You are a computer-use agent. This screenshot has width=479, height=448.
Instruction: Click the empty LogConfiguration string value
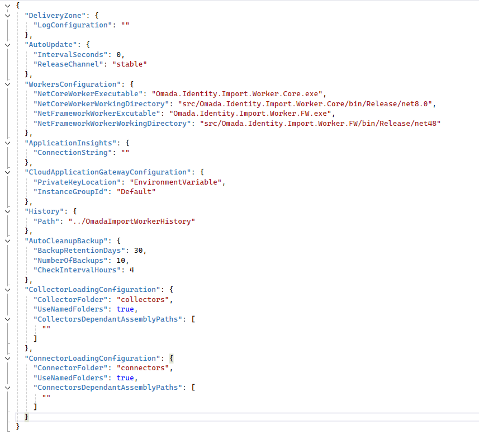pyautogui.click(x=125, y=25)
